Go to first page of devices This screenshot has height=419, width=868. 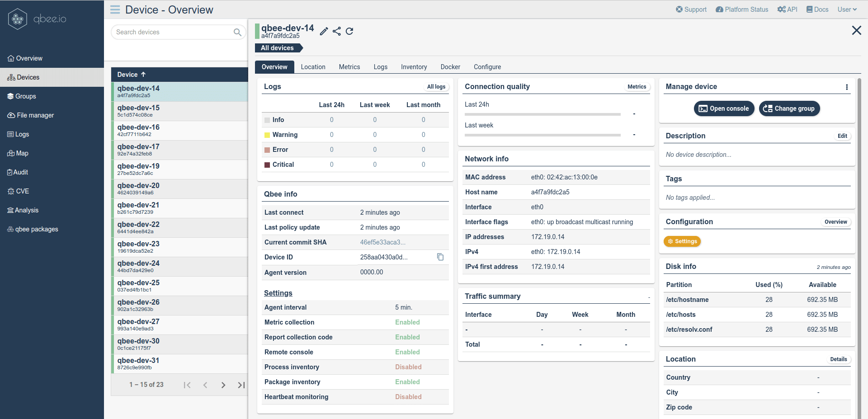click(187, 385)
